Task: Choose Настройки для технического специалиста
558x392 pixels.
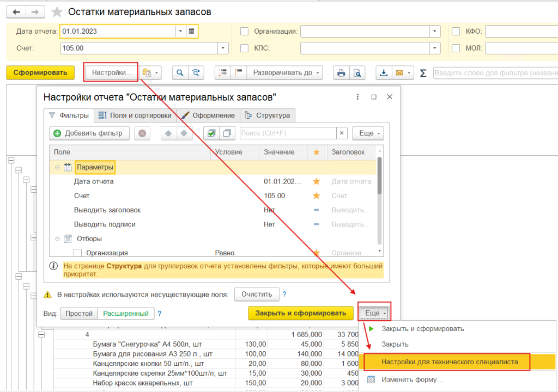Action: (453, 362)
